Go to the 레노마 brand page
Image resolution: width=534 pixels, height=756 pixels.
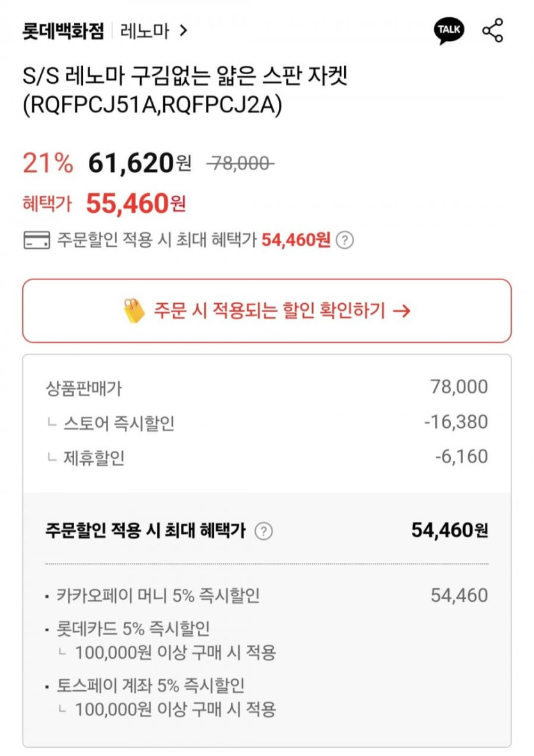pyautogui.click(x=145, y=31)
